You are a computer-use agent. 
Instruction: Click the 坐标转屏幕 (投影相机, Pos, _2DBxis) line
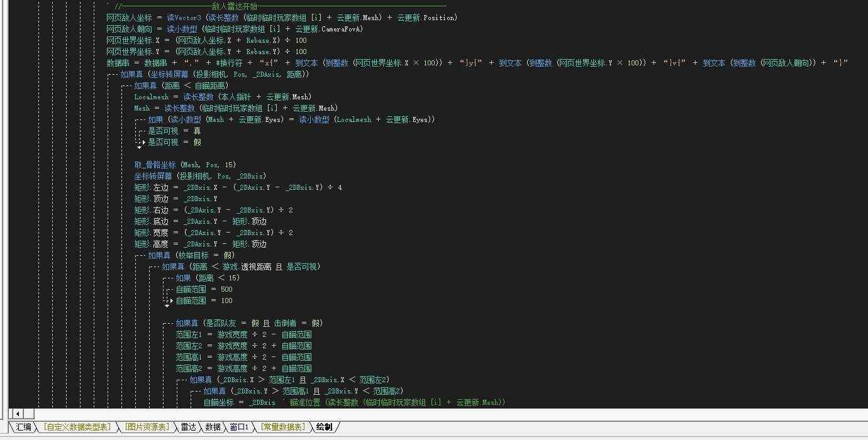pos(199,176)
